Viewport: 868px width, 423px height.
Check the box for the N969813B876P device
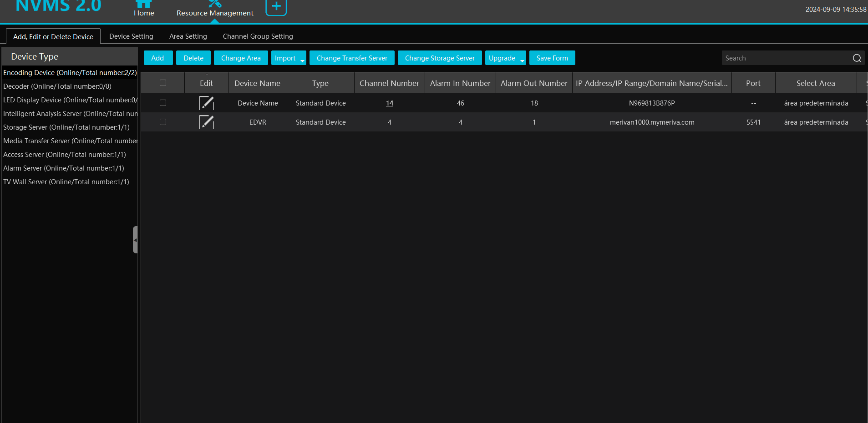pyautogui.click(x=163, y=103)
